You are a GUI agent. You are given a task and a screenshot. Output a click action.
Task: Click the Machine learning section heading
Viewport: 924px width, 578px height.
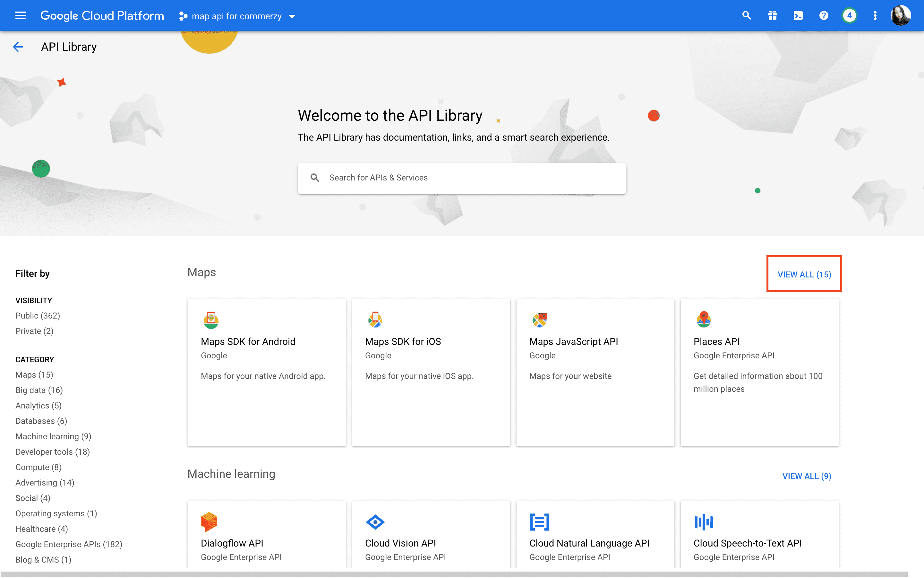[231, 474]
